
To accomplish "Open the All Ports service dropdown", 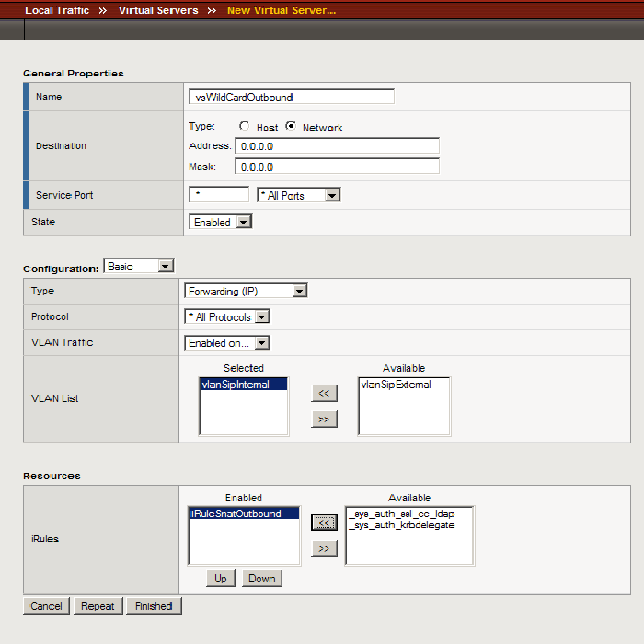I will [298, 195].
